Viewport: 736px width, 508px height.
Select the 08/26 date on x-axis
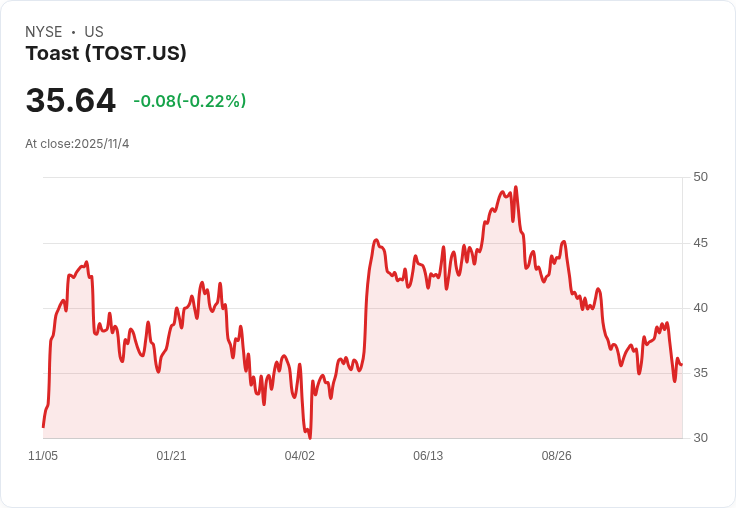click(556, 456)
